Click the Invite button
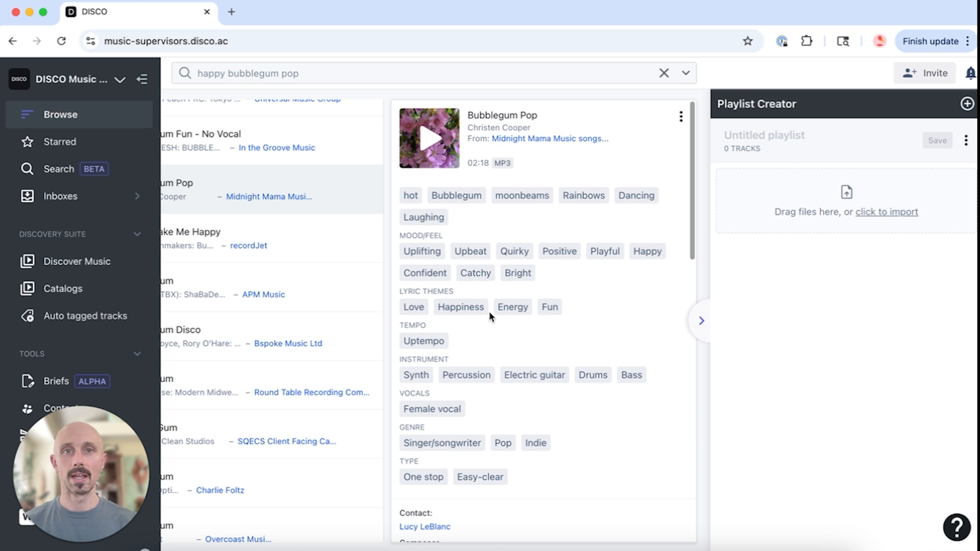980x551 pixels. (x=924, y=73)
